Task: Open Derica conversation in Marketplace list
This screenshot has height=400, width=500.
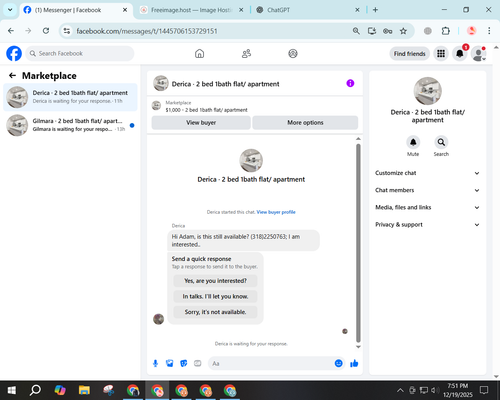Action: (x=70, y=97)
